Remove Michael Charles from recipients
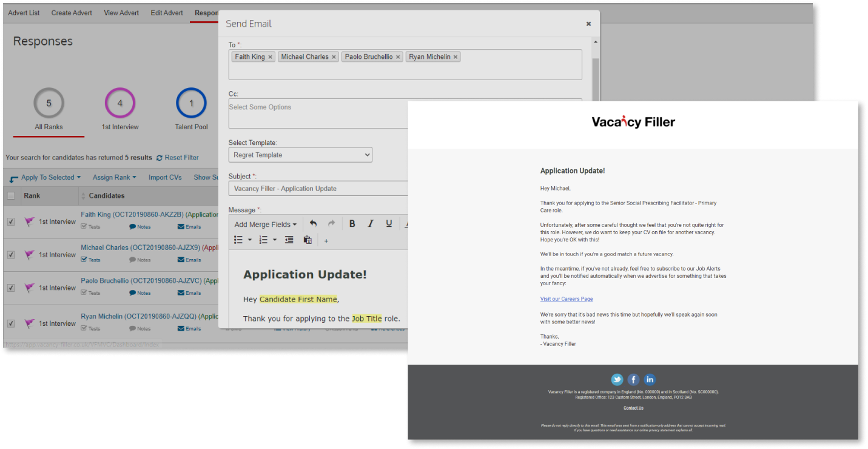868x449 pixels. click(334, 57)
